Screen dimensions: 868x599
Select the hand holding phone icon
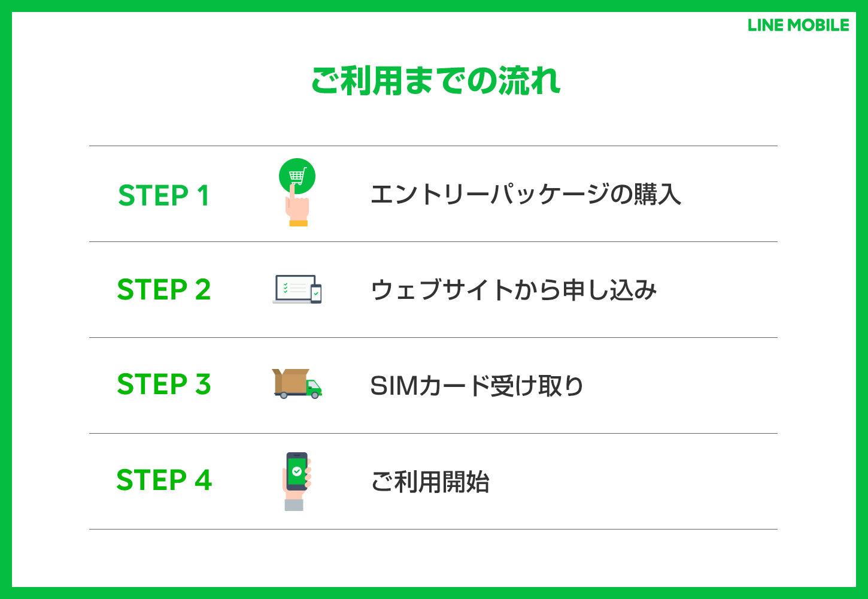(x=296, y=481)
